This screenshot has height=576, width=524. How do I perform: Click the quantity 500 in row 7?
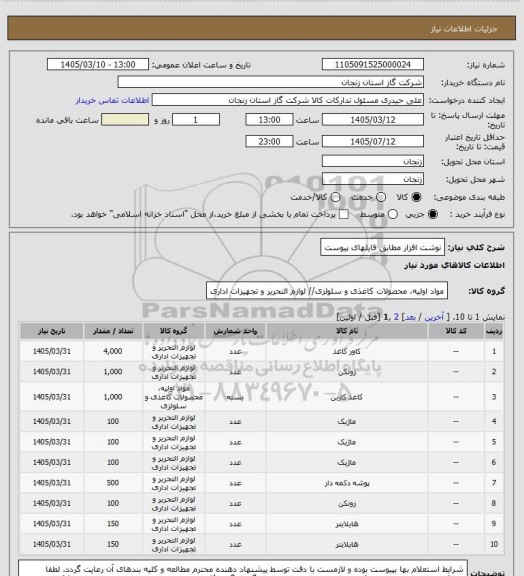tap(113, 483)
